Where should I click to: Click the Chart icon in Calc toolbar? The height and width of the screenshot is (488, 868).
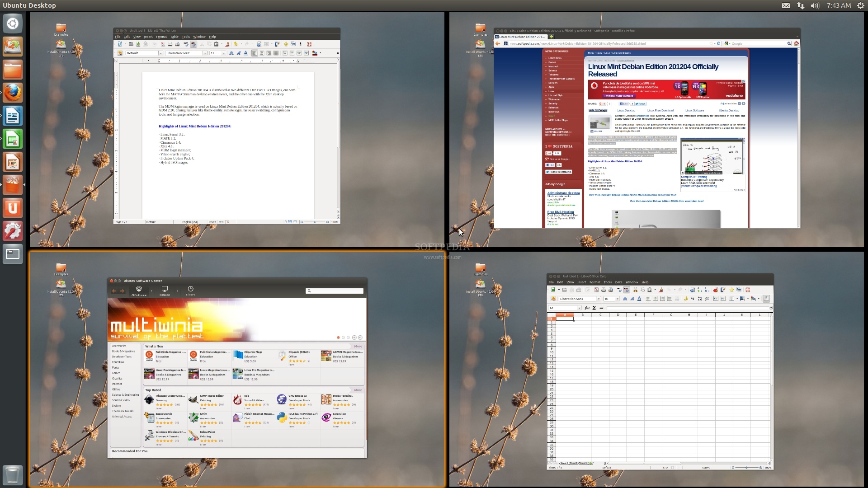[x=716, y=290]
